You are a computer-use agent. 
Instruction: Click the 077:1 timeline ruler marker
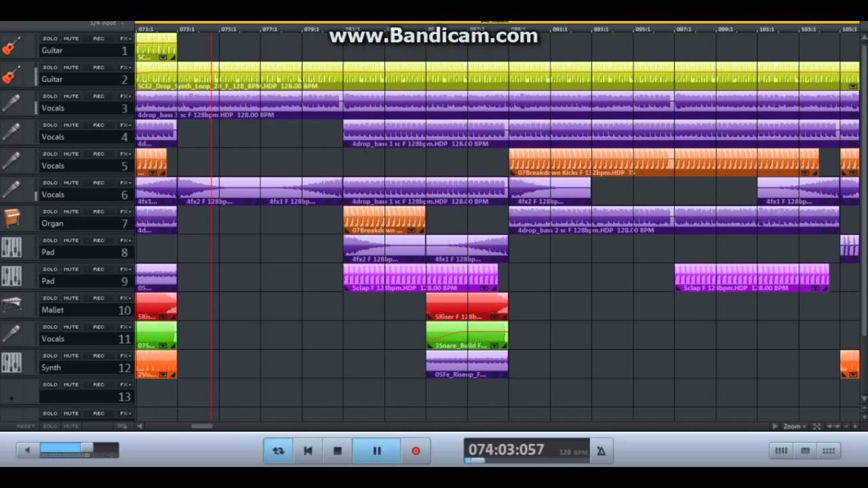[x=270, y=29]
